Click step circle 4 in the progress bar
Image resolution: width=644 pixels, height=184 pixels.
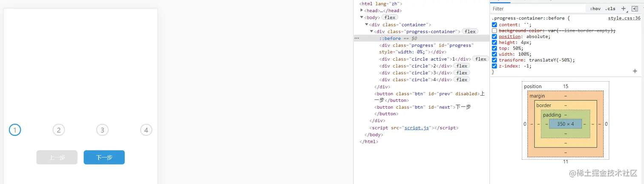tap(146, 130)
